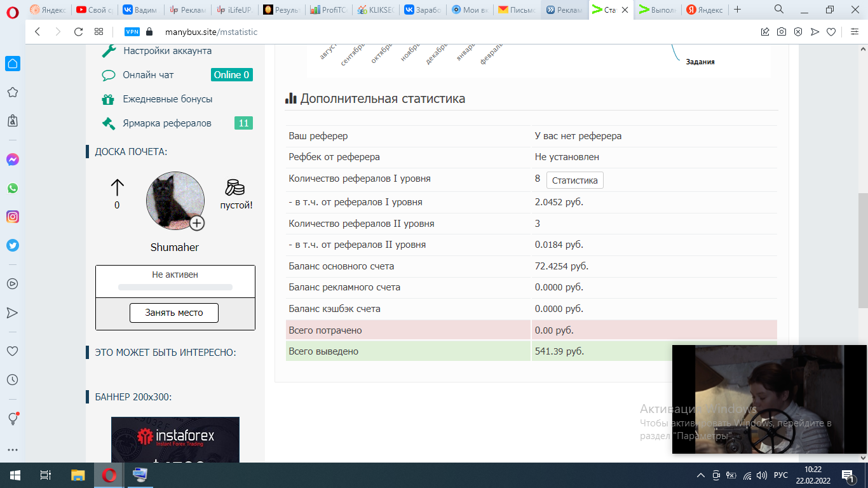
Task: Open the Speed Dial start page grid
Action: [x=98, y=32]
